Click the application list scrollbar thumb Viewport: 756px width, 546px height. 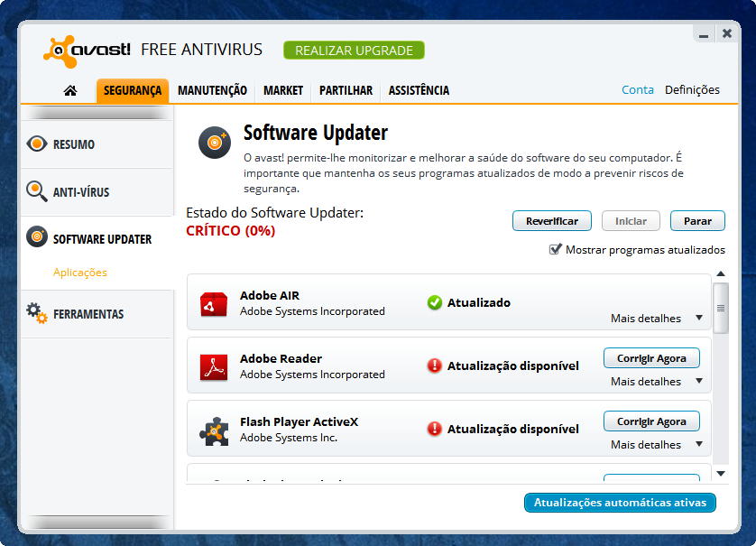(721, 309)
